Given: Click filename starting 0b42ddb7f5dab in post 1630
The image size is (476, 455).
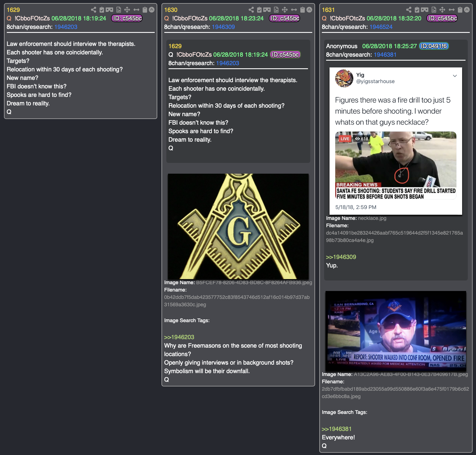Looking at the screenshot, I should point(237,301).
